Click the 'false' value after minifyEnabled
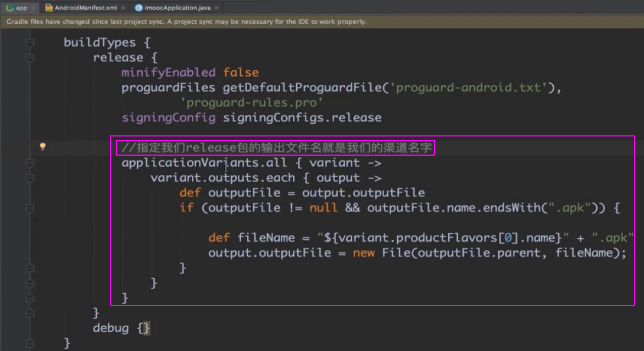This screenshot has width=644, height=351. (x=241, y=73)
